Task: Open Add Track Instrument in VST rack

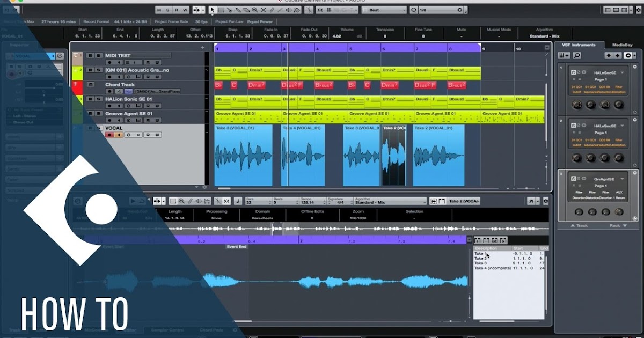Action: coord(564,55)
